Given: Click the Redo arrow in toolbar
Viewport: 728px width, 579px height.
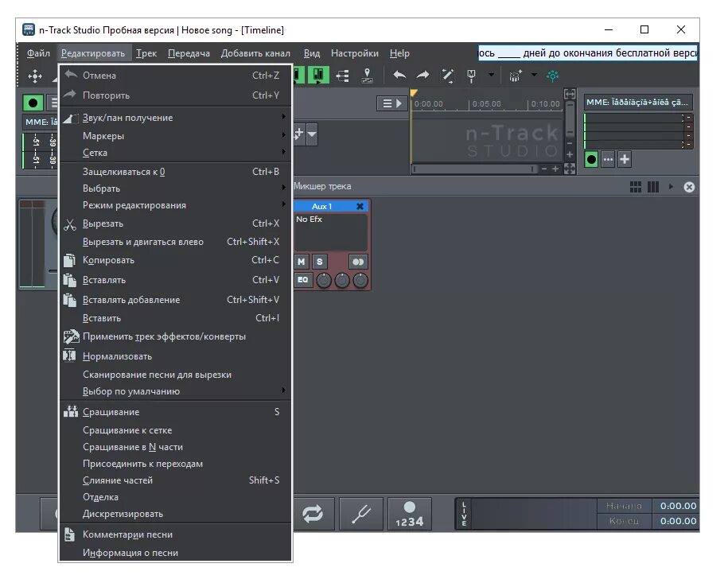Looking at the screenshot, I should pyautogui.click(x=422, y=75).
